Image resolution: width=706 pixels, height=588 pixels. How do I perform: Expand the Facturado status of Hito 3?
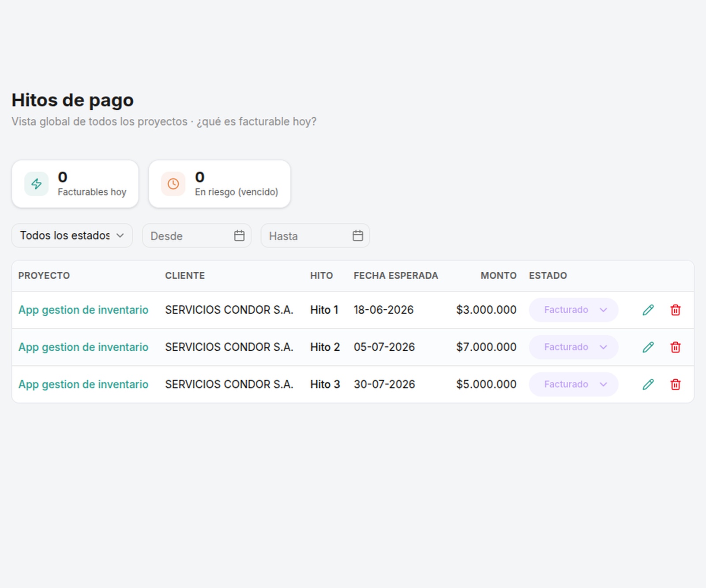tap(573, 384)
